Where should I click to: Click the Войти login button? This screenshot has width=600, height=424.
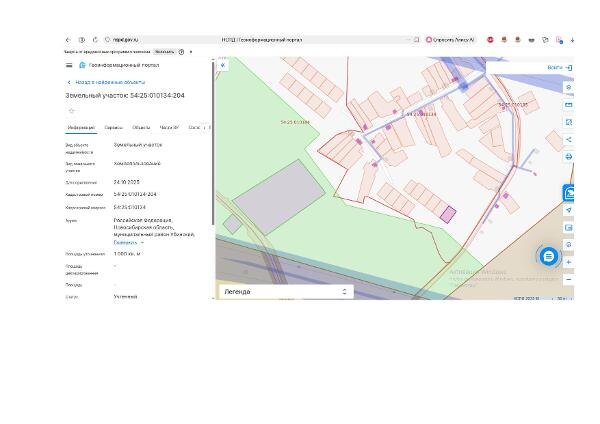[x=559, y=68]
